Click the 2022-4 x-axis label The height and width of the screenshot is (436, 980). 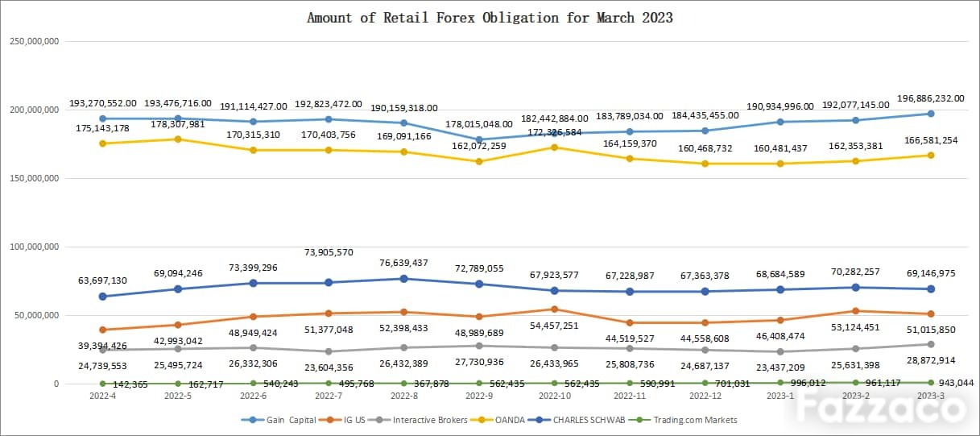(x=103, y=397)
